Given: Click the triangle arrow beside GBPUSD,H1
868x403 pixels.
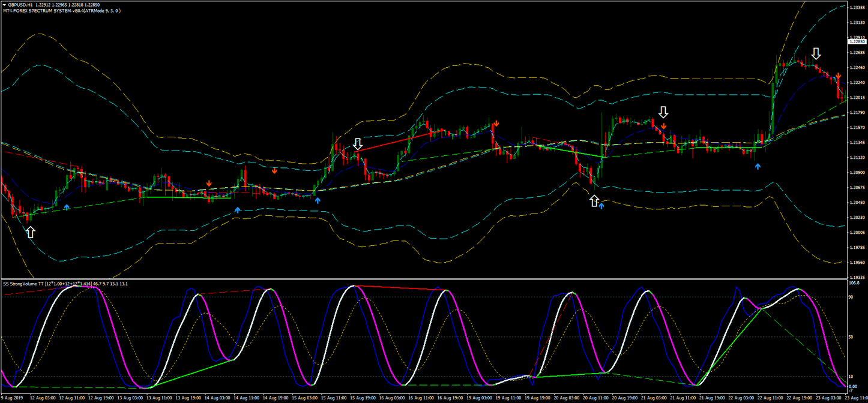Looking at the screenshot, I should [4, 5].
